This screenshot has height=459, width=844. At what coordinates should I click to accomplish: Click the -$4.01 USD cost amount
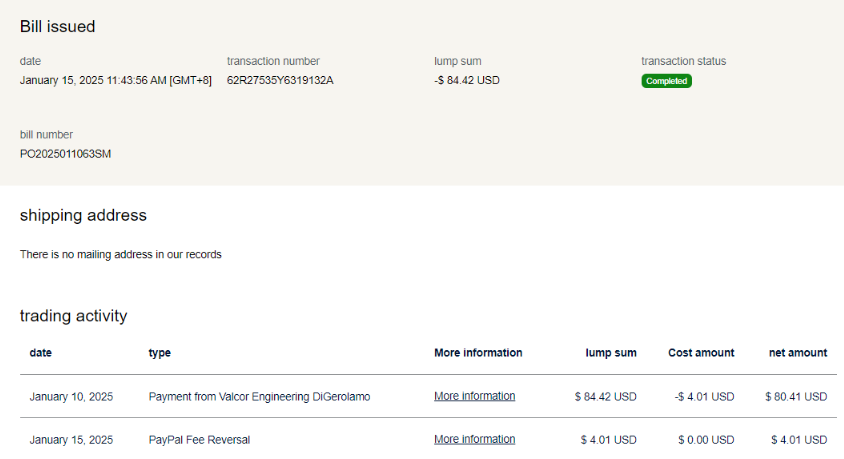pos(704,396)
